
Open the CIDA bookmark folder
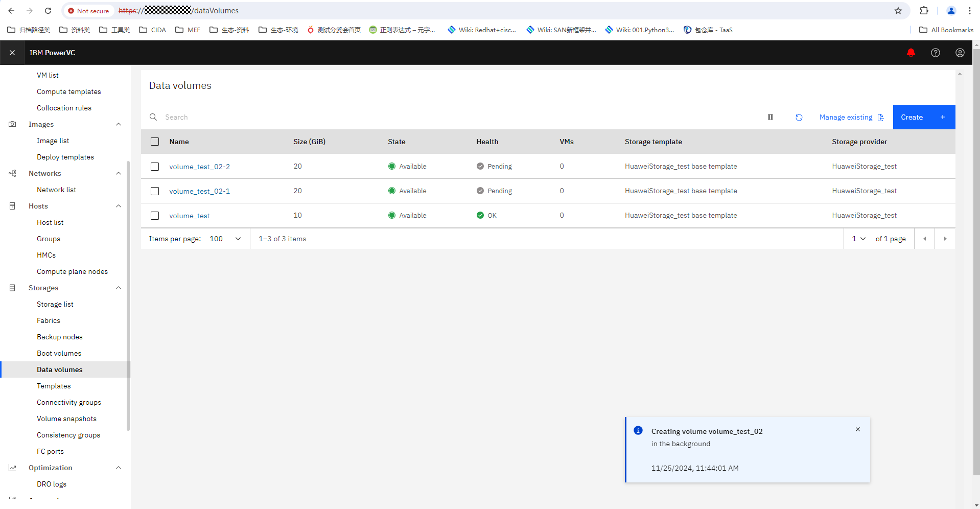153,30
